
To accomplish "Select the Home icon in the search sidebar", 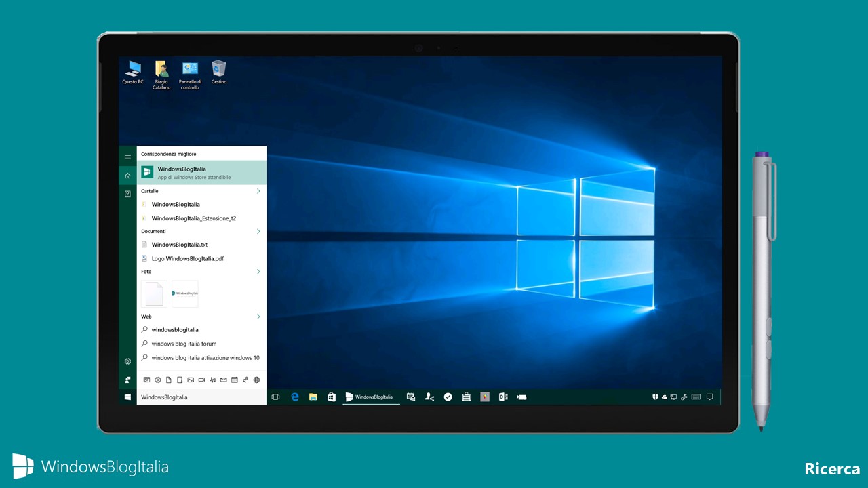I will 127,176.
